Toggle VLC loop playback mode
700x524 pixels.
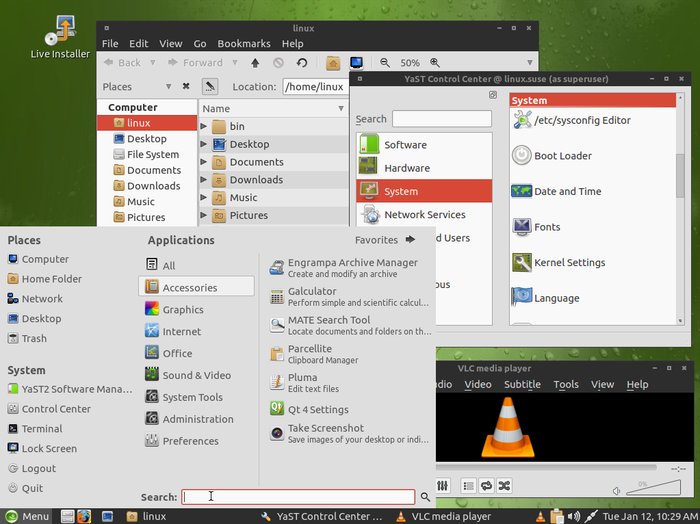point(486,486)
